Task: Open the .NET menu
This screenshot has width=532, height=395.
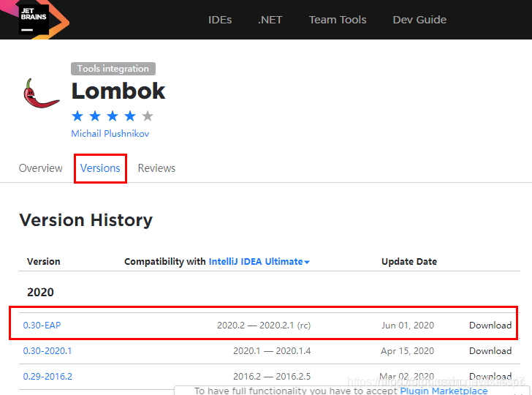Action: click(270, 20)
